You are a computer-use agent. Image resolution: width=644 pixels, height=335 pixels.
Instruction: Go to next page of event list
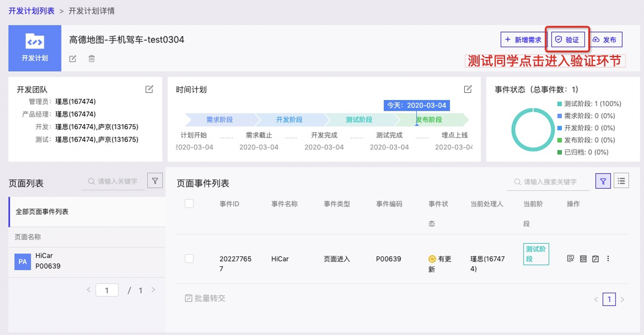click(622, 299)
